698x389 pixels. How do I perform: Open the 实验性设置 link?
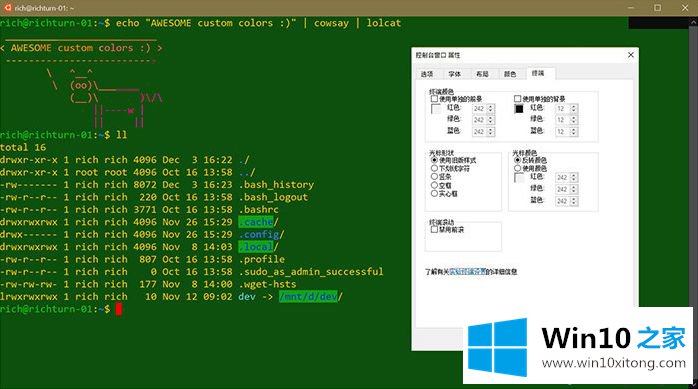click(468, 271)
